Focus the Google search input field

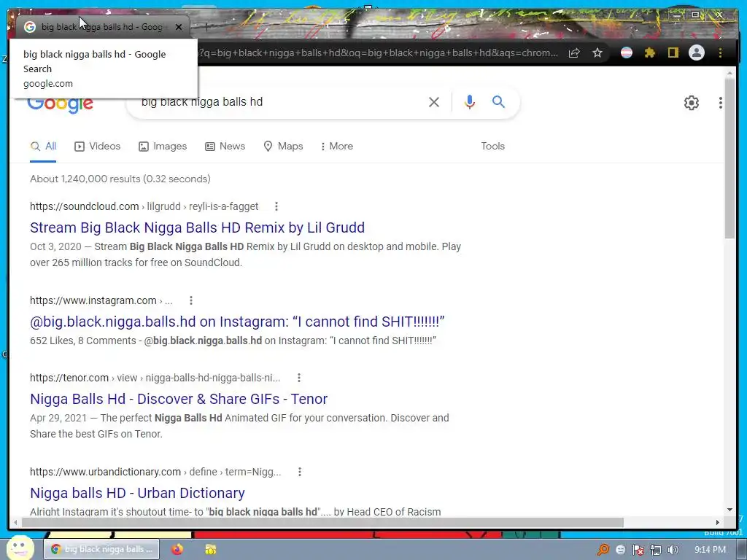pyautogui.click(x=281, y=102)
